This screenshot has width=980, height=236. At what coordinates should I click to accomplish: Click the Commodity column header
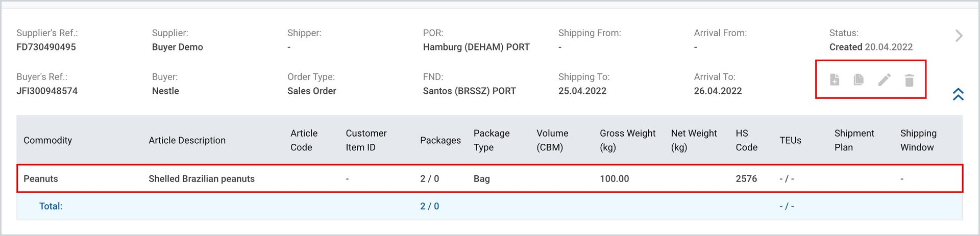coord(47,140)
